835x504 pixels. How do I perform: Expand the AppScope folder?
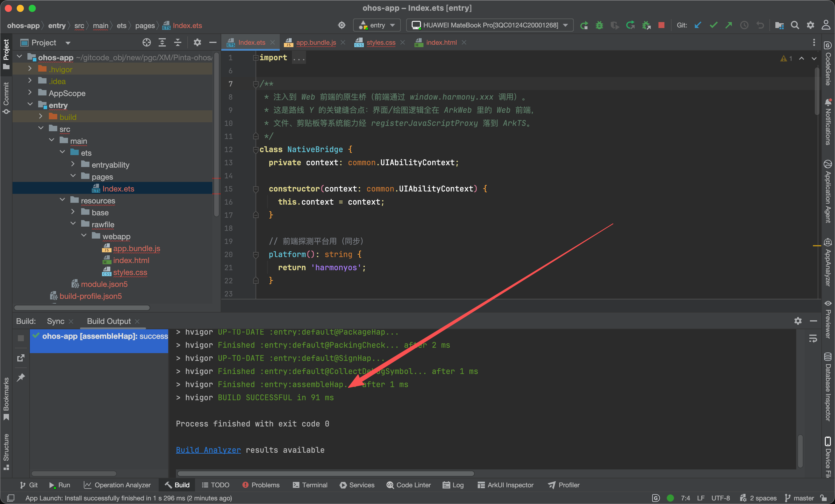tap(30, 92)
